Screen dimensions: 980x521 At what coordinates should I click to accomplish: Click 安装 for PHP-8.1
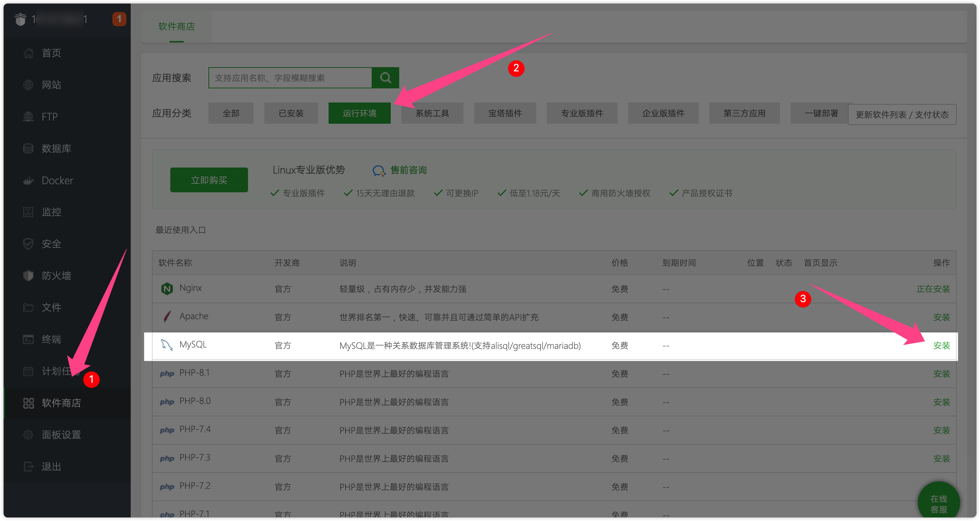pyautogui.click(x=941, y=374)
